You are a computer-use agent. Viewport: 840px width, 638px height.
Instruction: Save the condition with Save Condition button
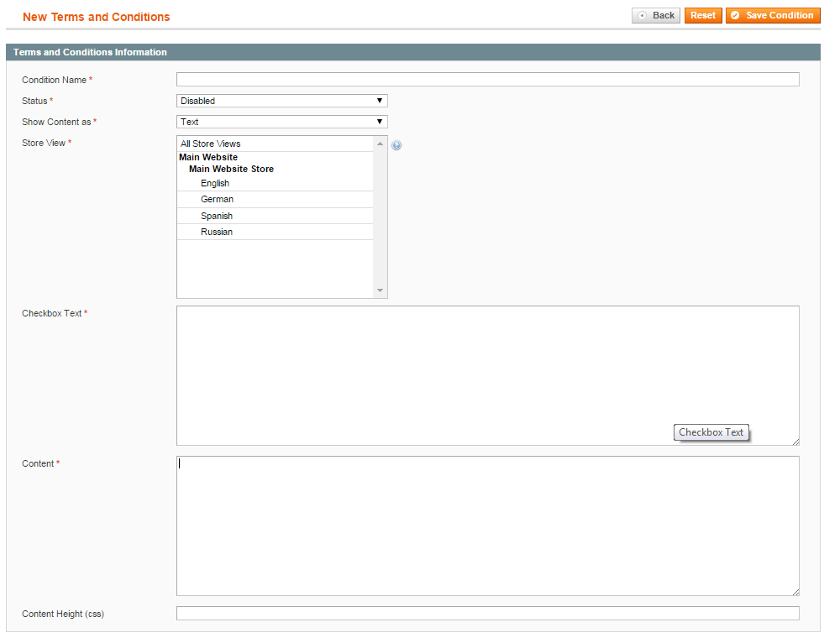(x=773, y=15)
